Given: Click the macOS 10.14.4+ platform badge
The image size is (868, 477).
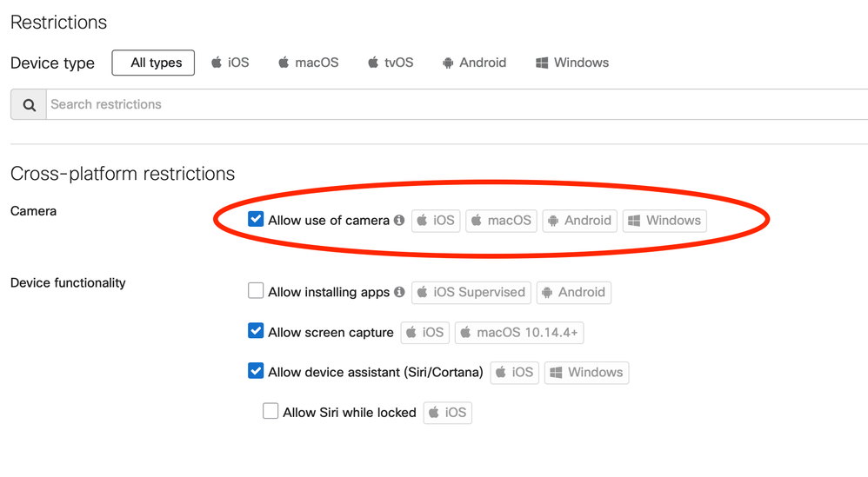Looking at the screenshot, I should click(x=519, y=333).
